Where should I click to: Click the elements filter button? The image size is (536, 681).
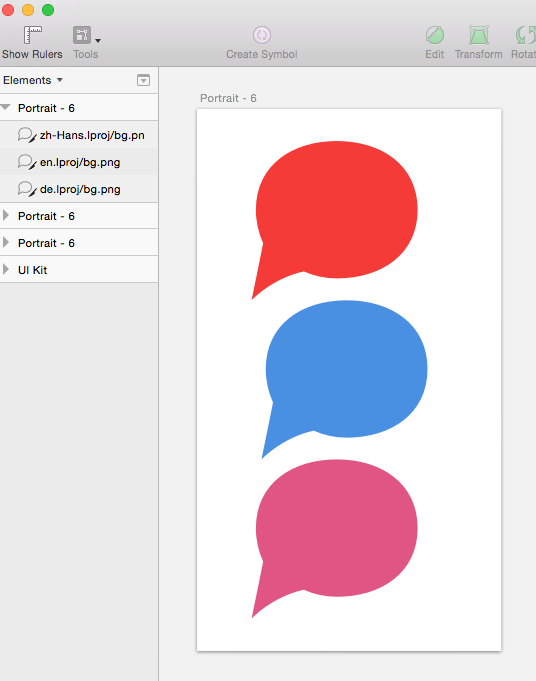[x=143, y=80]
